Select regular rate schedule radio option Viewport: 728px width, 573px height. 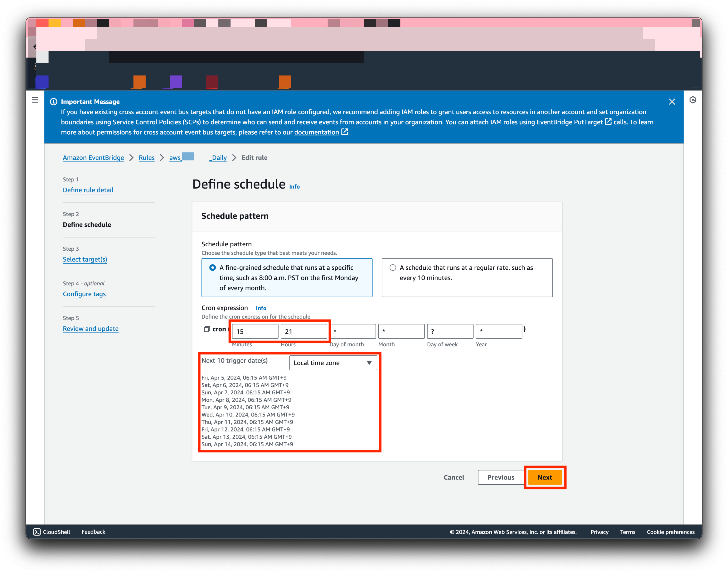pyautogui.click(x=393, y=268)
